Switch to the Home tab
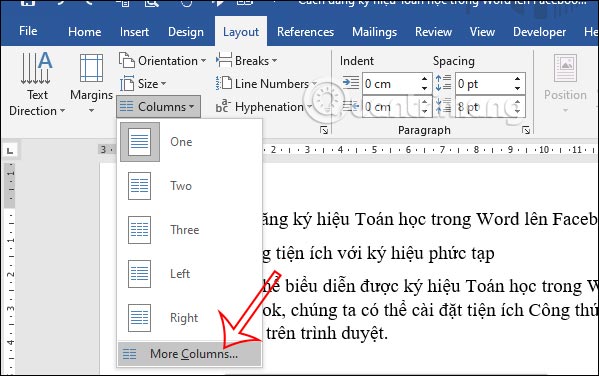 [84, 32]
